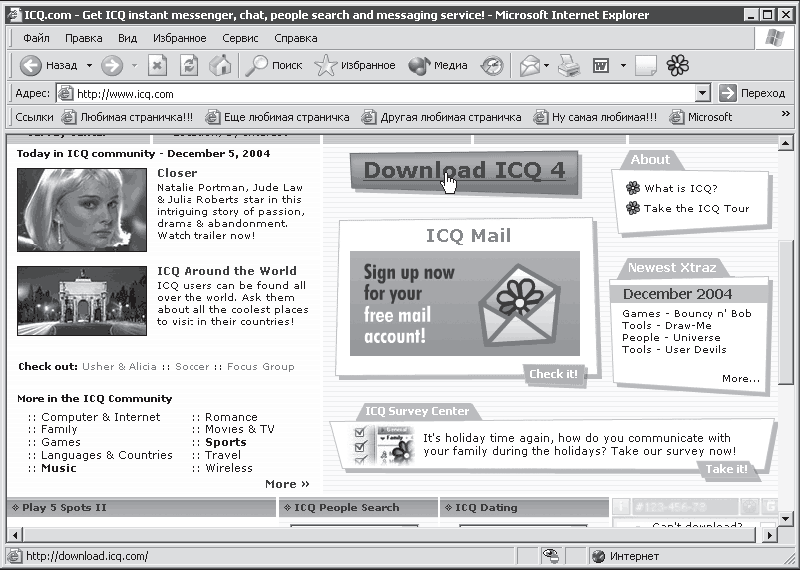Open the History toolbar icon
800x570 pixels.
pos(492,65)
